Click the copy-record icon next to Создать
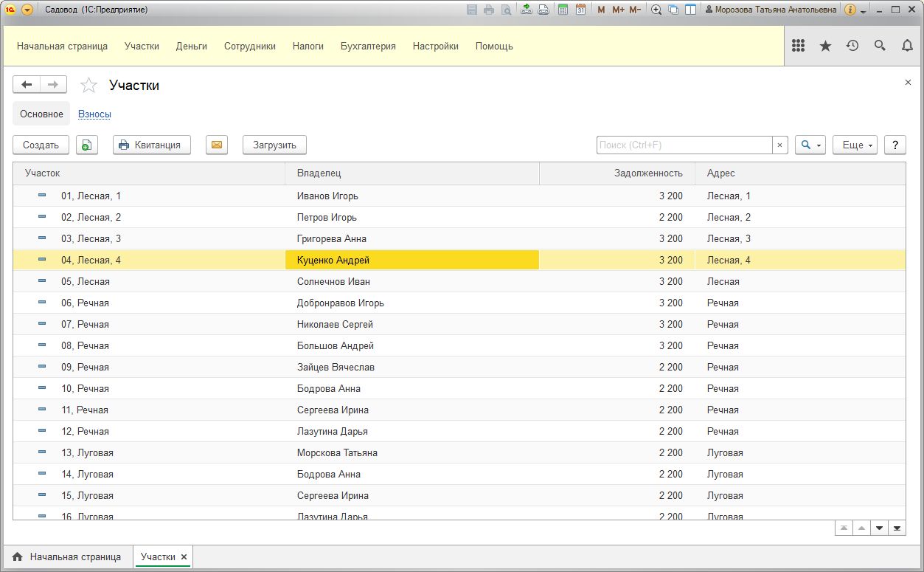924x572 pixels. pos(87,145)
